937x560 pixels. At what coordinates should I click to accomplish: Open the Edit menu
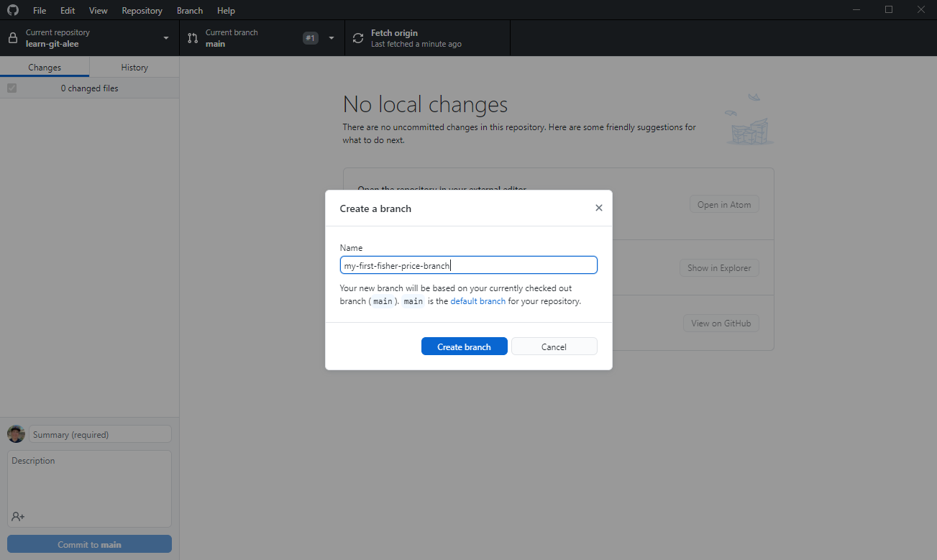click(x=68, y=11)
